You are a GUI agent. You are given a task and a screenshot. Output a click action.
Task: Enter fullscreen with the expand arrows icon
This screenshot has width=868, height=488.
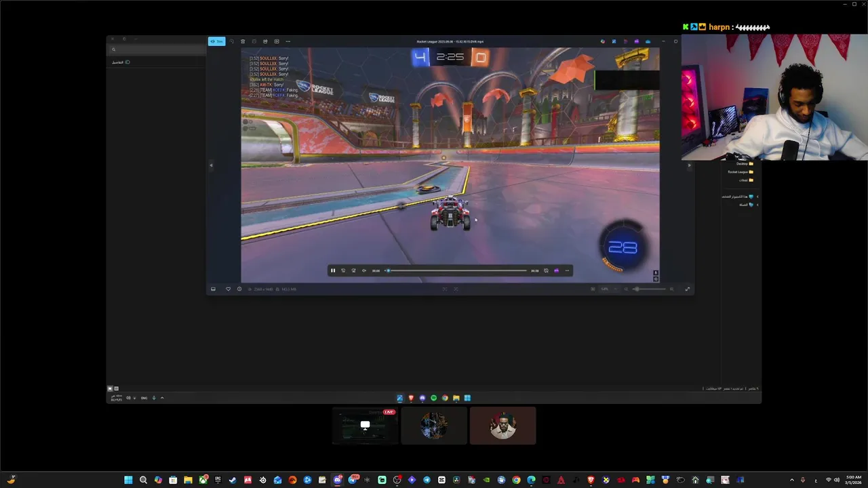tap(687, 289)
